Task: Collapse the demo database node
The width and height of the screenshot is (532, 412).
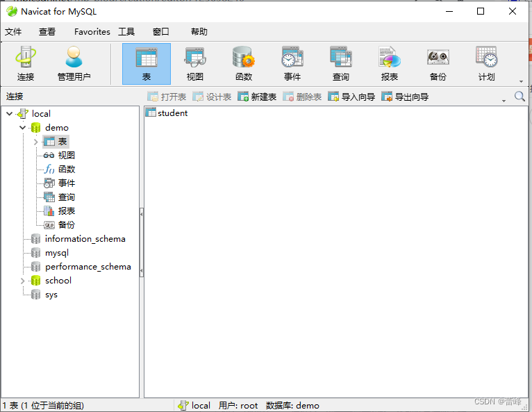Action: coord(22,128)
